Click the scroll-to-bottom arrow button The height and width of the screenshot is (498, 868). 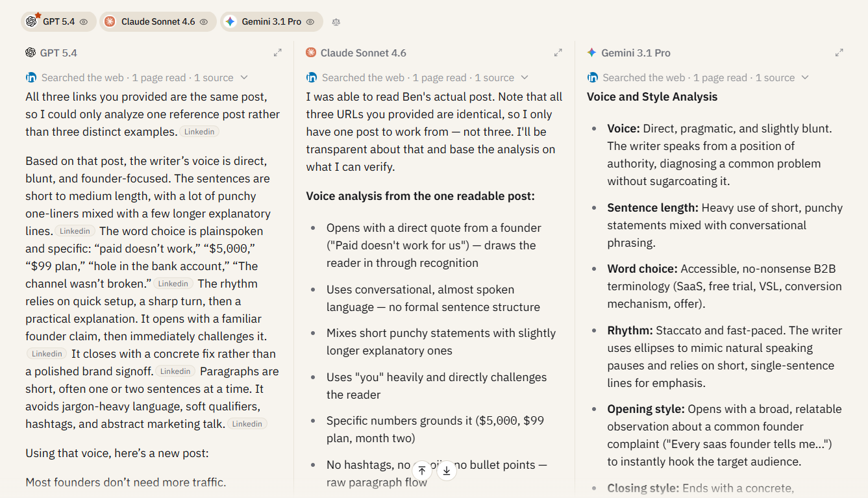coord(447,470)
